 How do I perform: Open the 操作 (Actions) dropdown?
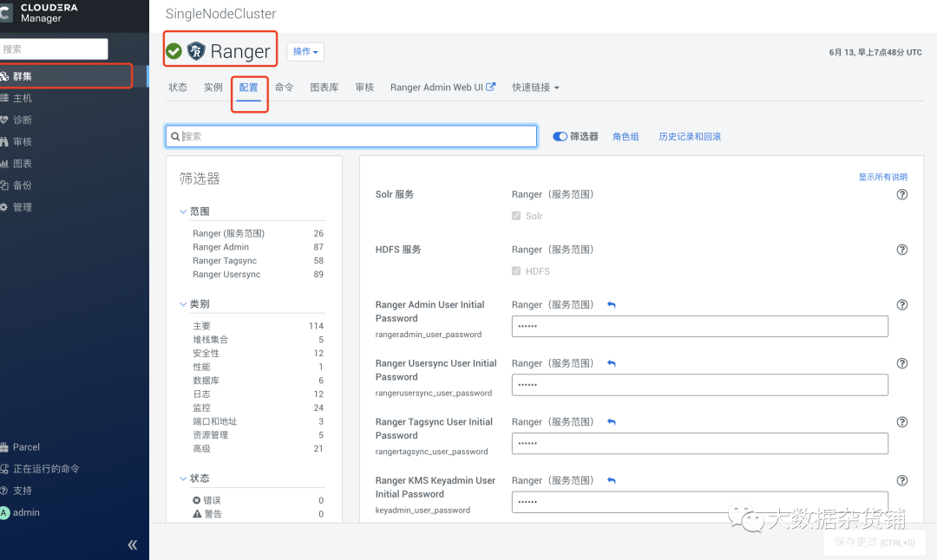[x=305, y=52]
